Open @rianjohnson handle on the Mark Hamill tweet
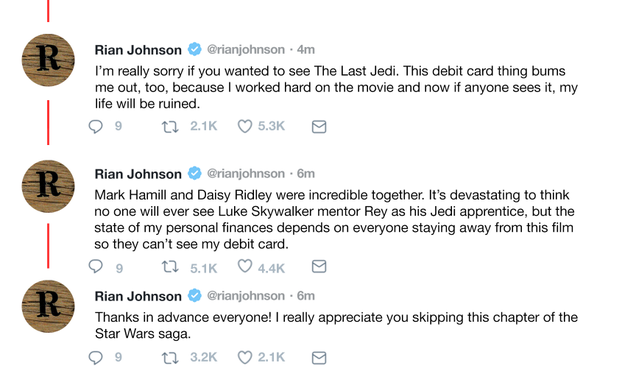Screen dimensions: 636x388 pos(246,174)
